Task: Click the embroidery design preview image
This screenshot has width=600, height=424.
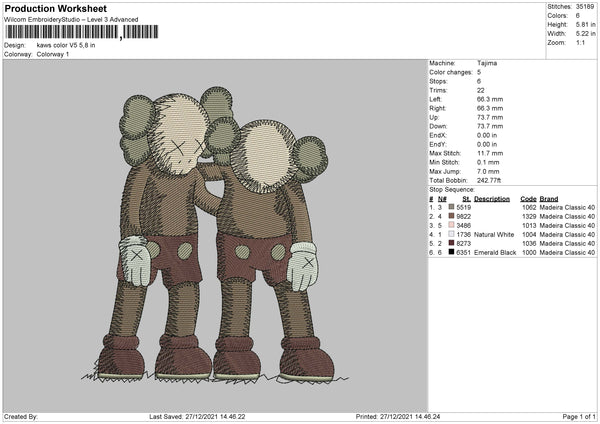Action: 215,236
